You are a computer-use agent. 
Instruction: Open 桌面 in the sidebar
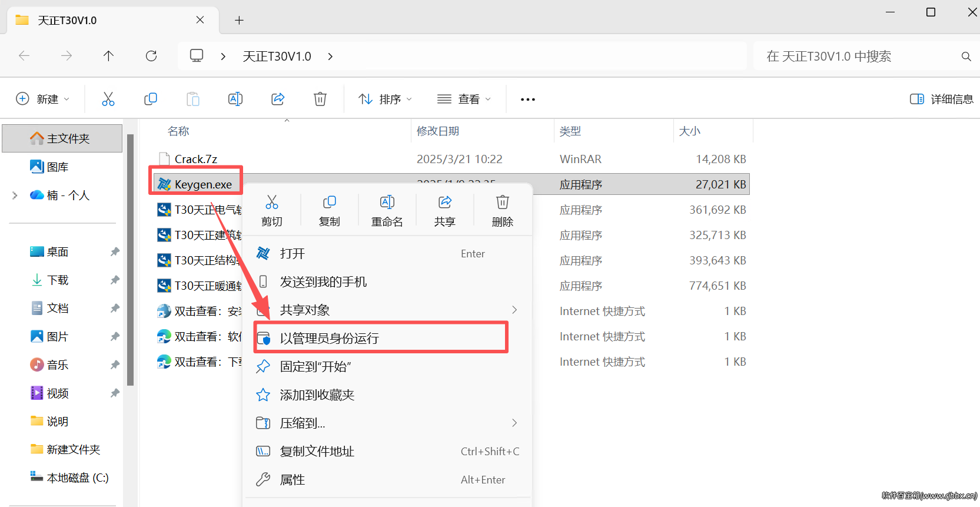click(49, 252)
